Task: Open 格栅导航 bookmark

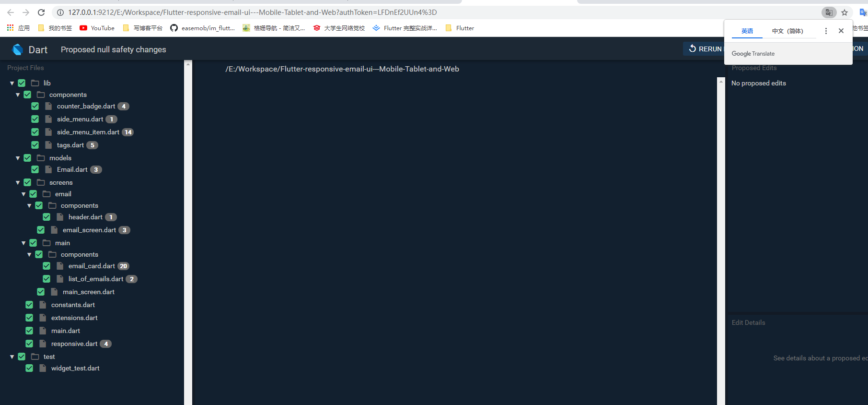Action: (x=274, y=28)
